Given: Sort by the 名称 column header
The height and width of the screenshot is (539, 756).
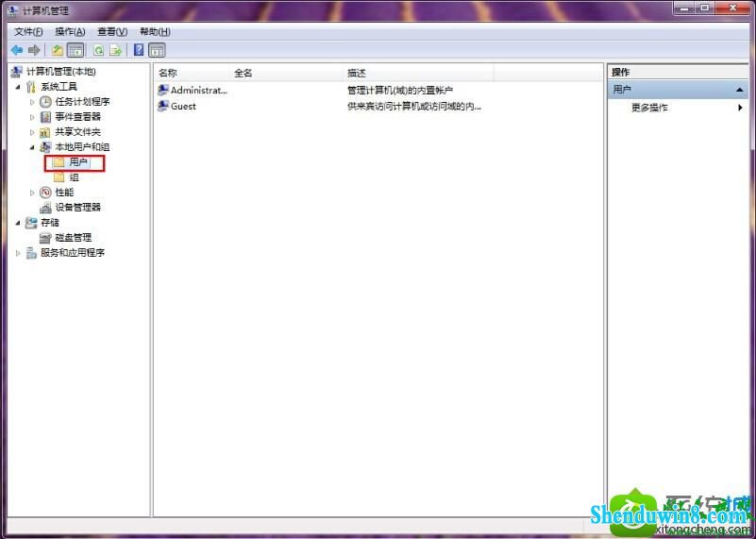Looking at the screenshot, I should click(193, 73).
